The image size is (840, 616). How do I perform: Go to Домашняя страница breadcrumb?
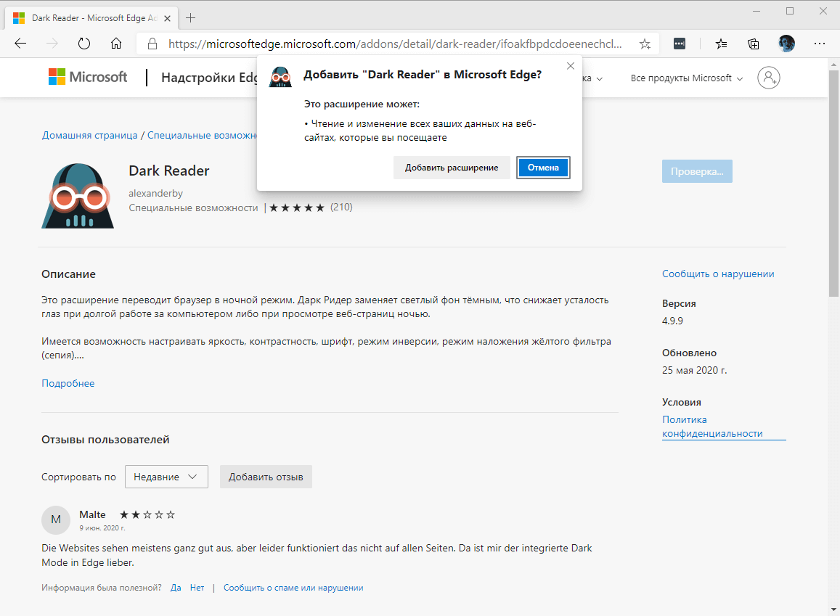click(90, 136)
